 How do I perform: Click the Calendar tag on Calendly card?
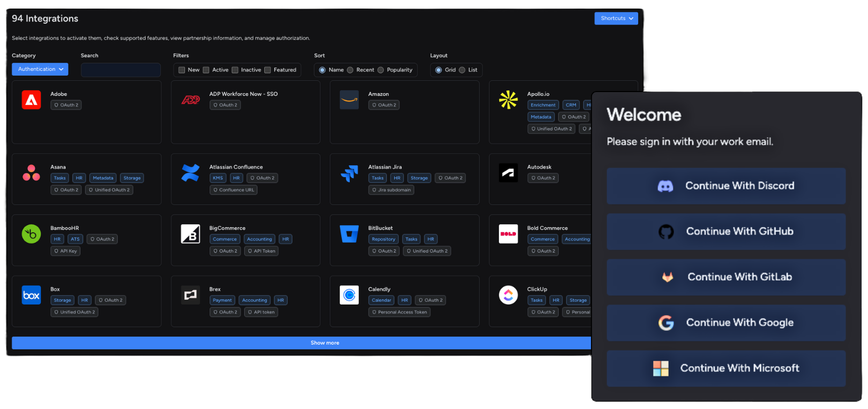(x=381, y=300)
